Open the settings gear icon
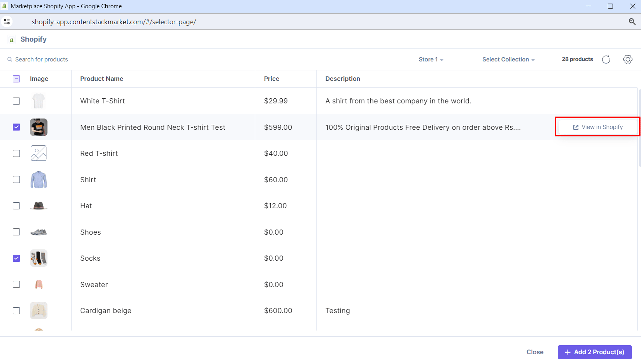 click(x=628, y=59)
